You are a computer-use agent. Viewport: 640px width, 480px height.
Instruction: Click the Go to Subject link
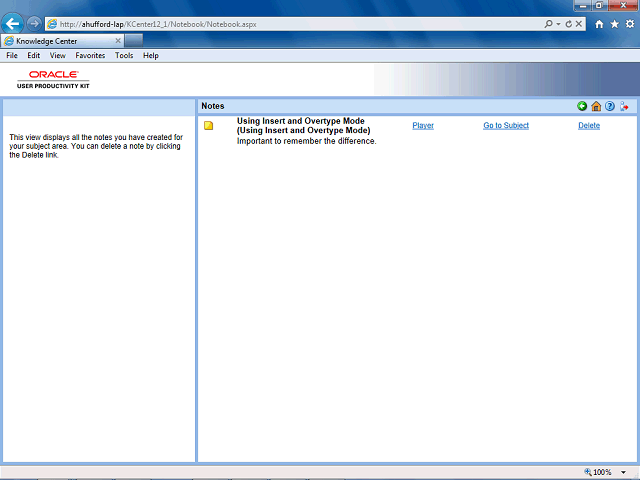click(x=506, y=125)
